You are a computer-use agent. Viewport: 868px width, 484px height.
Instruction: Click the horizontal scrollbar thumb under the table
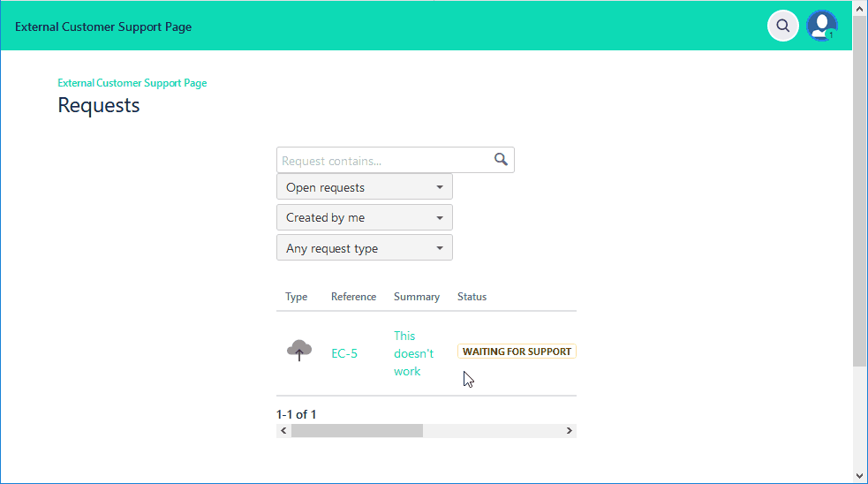click(x=357, y=431)
